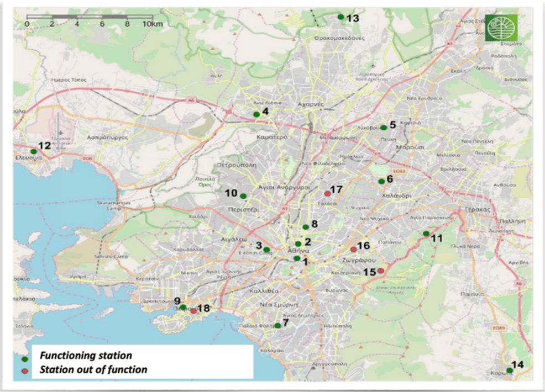Select the red out-of-function station 17

point(327,193)
